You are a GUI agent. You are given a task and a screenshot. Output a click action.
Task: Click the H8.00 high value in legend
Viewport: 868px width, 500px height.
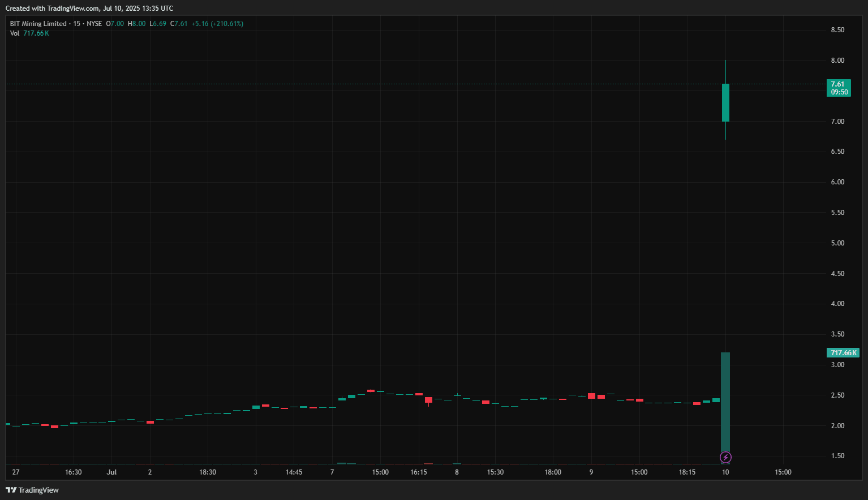pos(137,24)
